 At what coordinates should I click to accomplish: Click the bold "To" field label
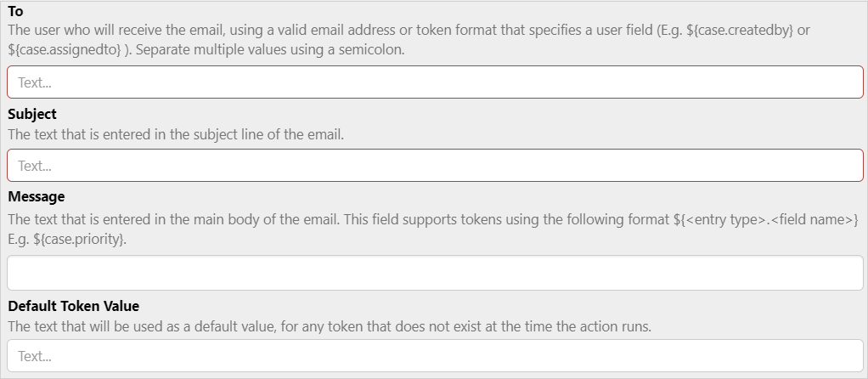15,12
